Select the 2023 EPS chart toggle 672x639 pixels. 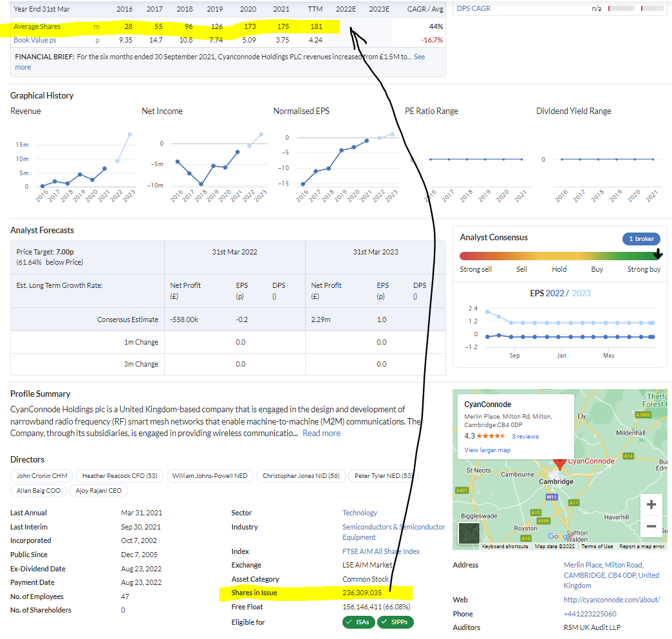[x=581, y=293]
